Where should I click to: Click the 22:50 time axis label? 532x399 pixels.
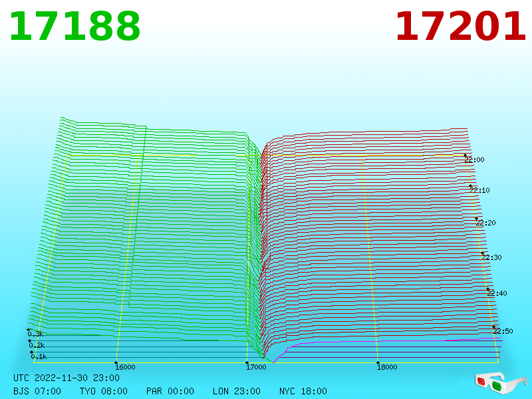(x=503, y=331)
